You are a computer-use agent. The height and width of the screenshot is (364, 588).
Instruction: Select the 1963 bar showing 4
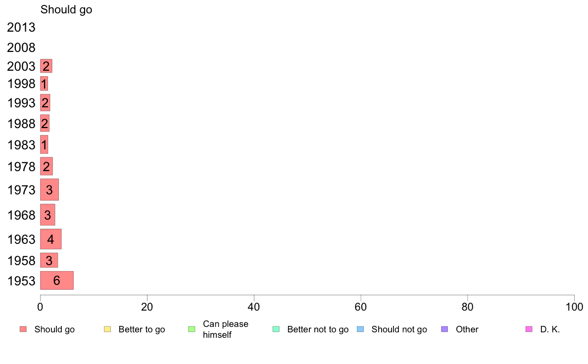[50, 239]
